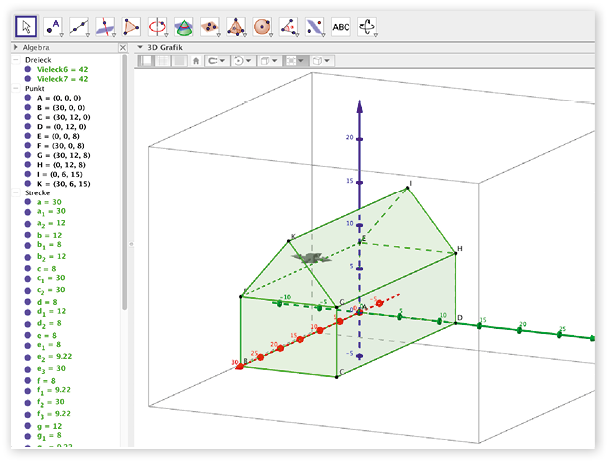The width and height of the screenshot is (609, 463).
Task: Open the point capturing dropdown
Action: [x=216, y=61]
